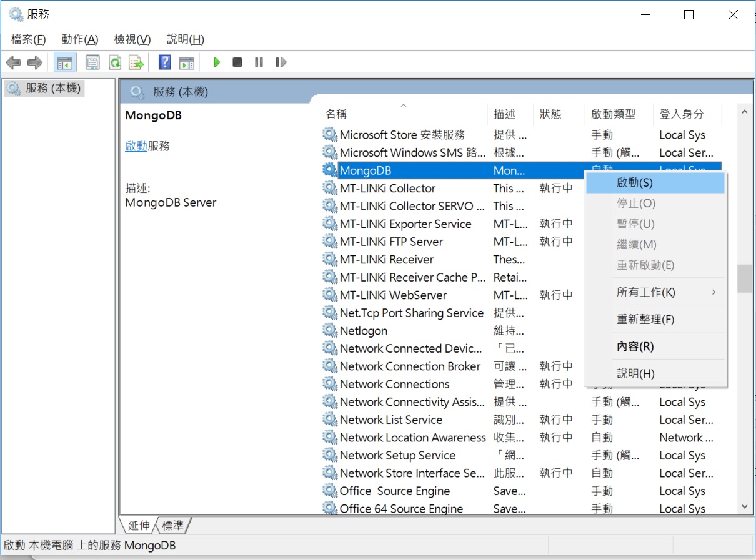This screenshot has width=756, height=560.
Task: Click the blue Help question mark icon
Action: (165, 62)
